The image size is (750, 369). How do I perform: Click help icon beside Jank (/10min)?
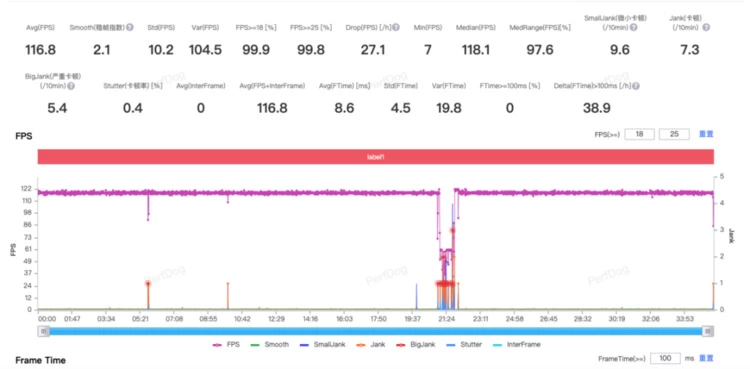pos(706,28)
